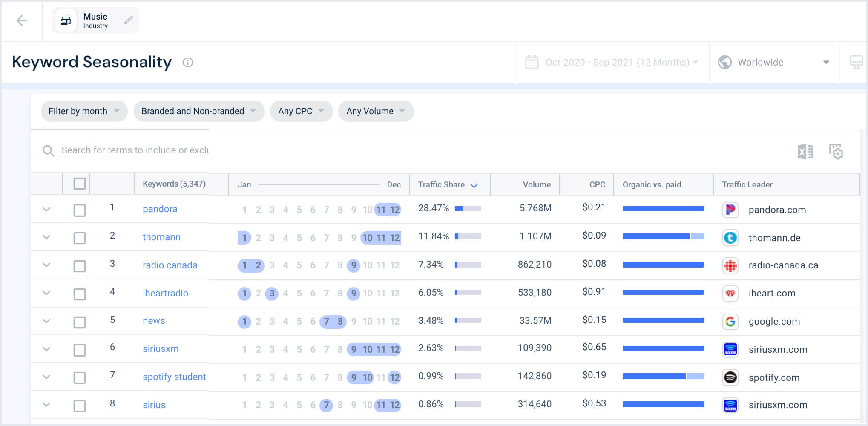Open the thomann keyword link

[161, 237]
